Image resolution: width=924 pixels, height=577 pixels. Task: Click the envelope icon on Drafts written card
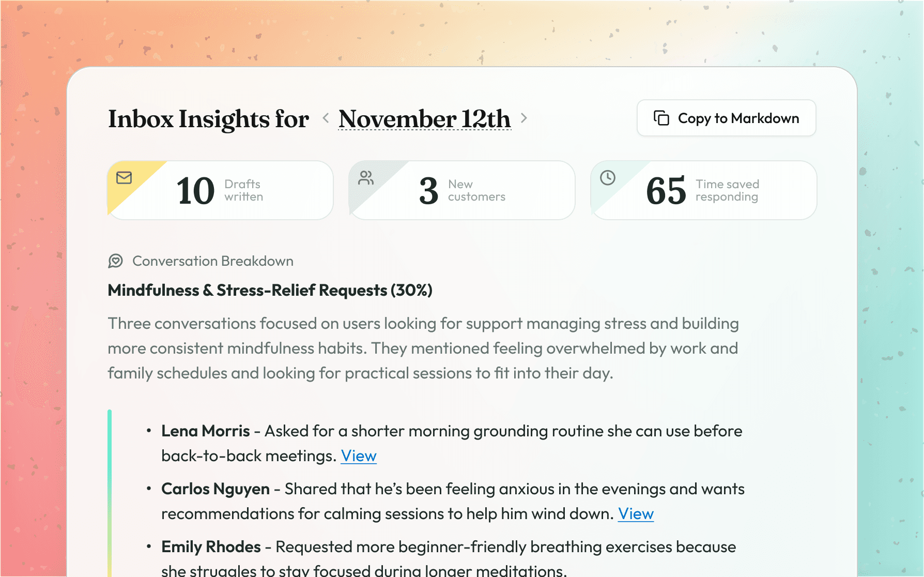point(124,178)
